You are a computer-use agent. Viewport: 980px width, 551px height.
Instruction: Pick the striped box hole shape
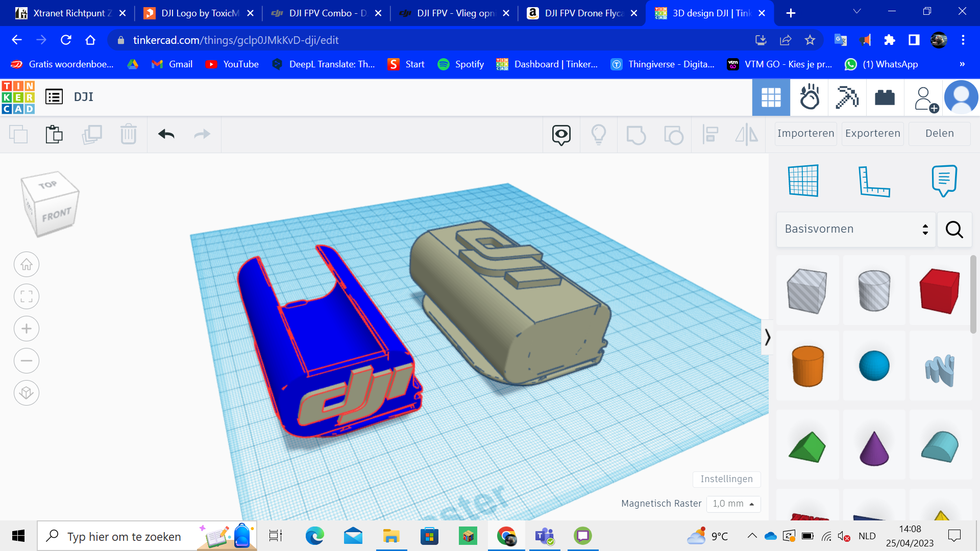[807, 290]
